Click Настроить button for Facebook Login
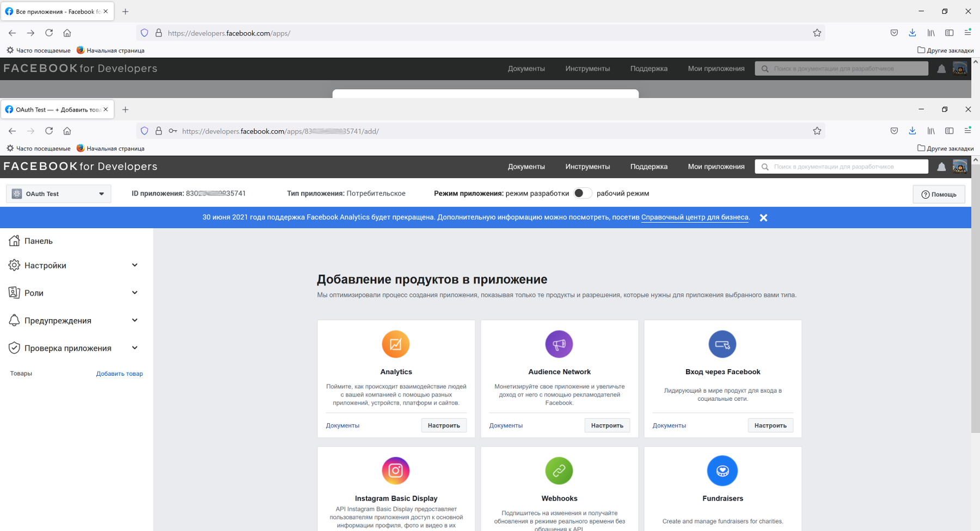The height and width of the screenshot is (531, 980). pos(770,425)
